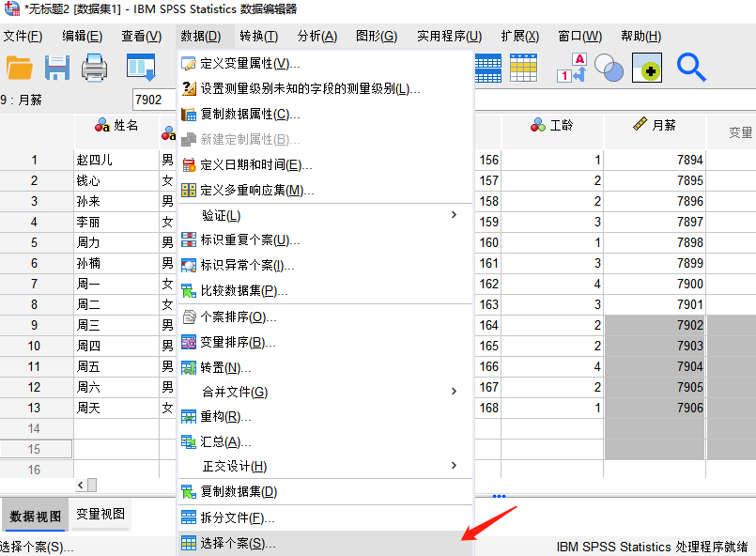Expand the 合并文件(G) submenu
Screen dimensions: 756x556
tap(325, 392)
